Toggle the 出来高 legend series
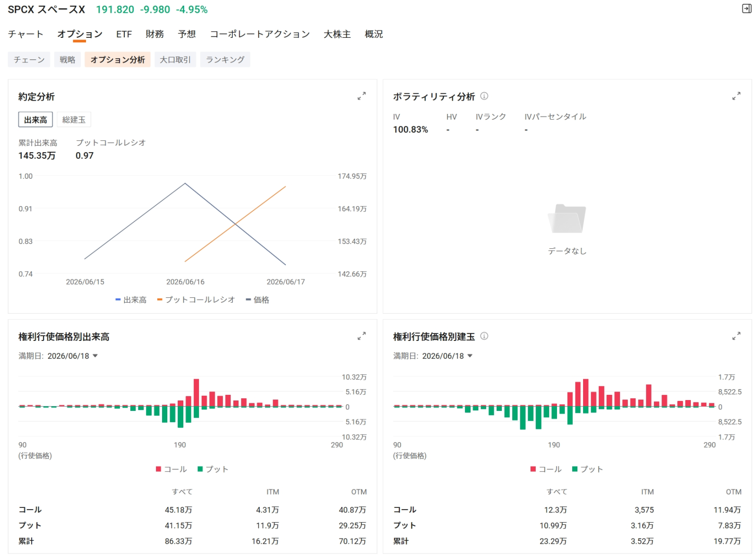This screenshot has height=557, width=756. [x=131, y=300]
